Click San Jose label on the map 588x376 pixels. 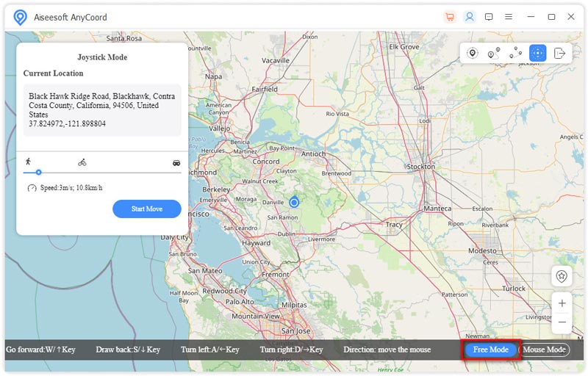coord(296,331)
